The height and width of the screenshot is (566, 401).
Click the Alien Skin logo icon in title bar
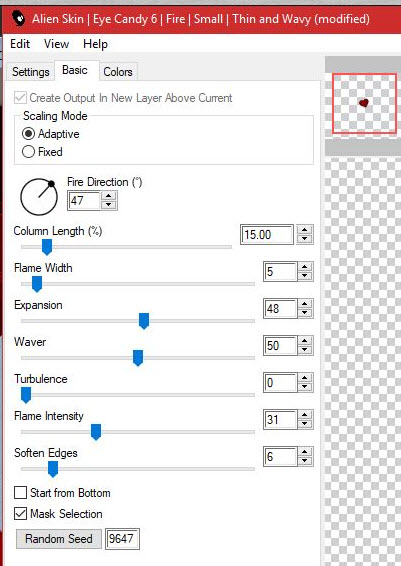pos(18,18)
